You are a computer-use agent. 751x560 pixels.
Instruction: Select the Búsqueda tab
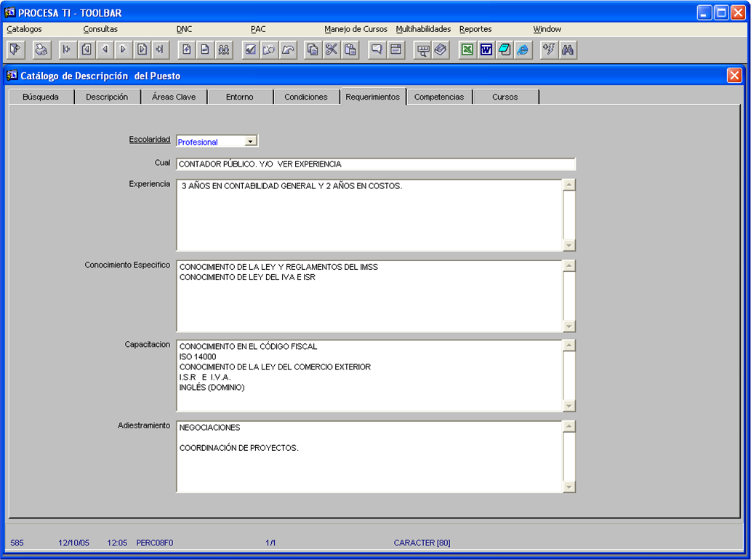[x=41, y=97]
